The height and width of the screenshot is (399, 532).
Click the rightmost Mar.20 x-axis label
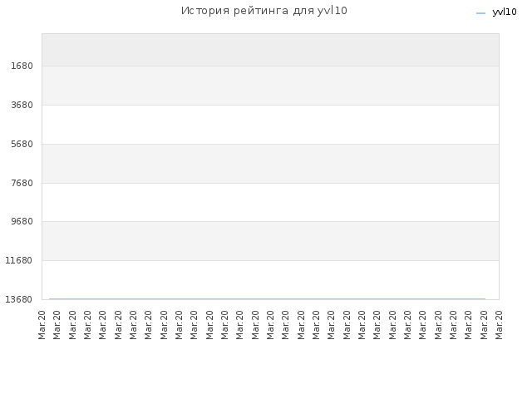(499, 325)
